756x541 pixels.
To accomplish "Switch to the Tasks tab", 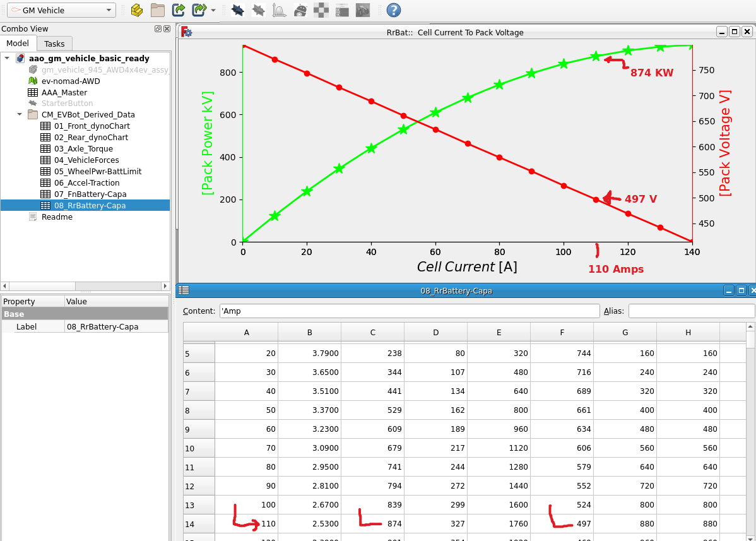I will [x=54, y=44].
